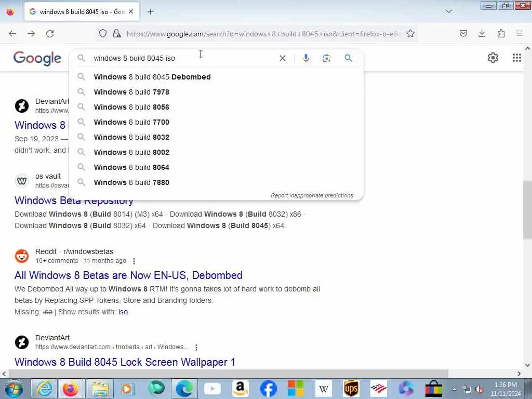Select suggestion Windows 8 build 7700
The height and width of the screenshot is (399, 532).
217,122
